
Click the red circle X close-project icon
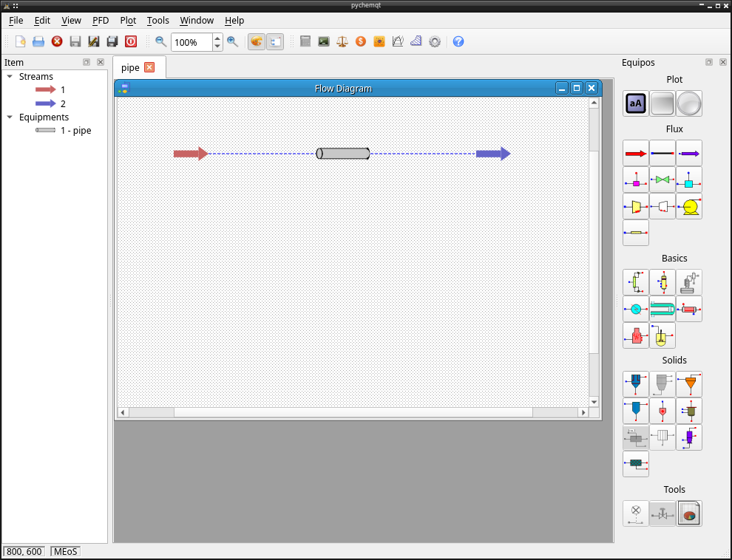point(57,41)
